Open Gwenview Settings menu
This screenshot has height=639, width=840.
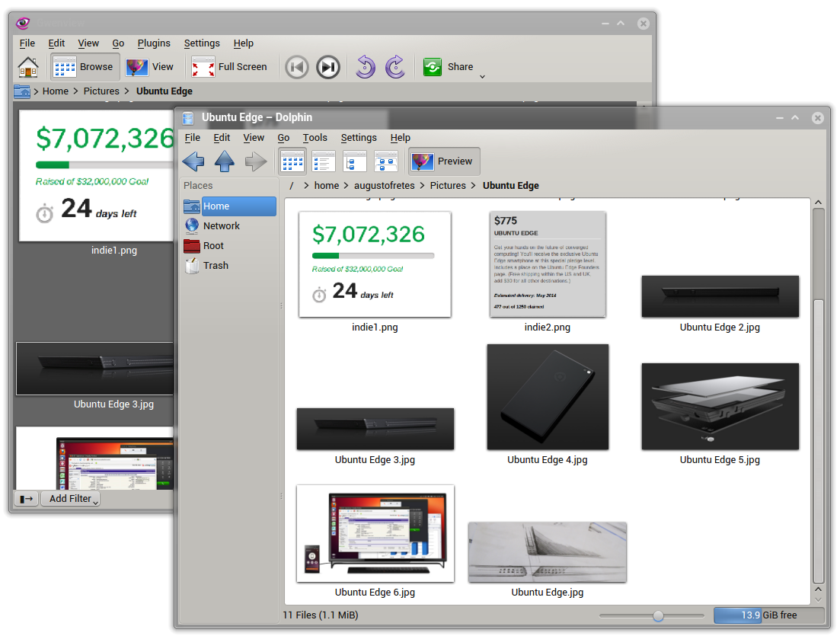click(x=202, y=43)
